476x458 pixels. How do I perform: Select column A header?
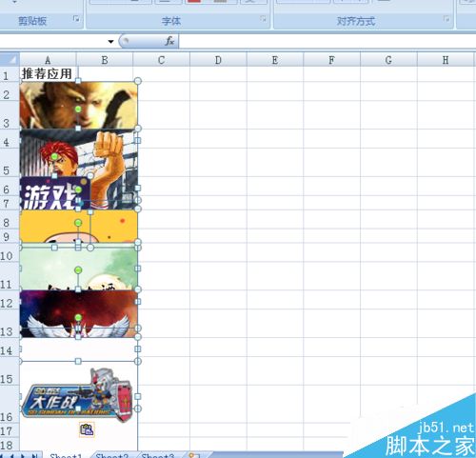(x=48, y=60)
